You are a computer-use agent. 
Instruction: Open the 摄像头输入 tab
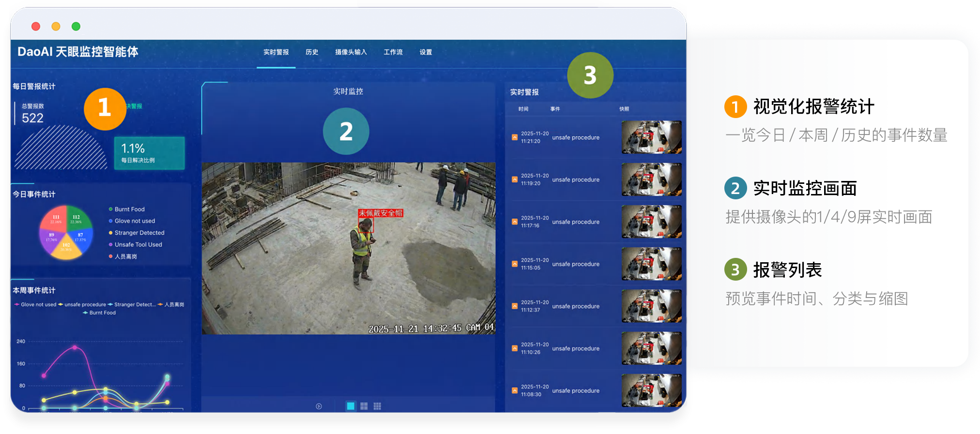point(351,52)
